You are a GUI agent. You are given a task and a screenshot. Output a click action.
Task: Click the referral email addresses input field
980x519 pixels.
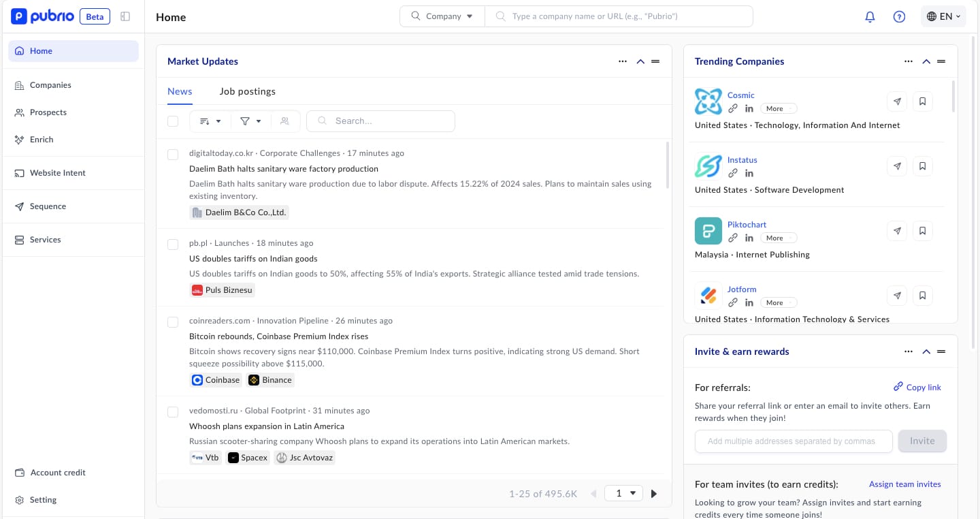tap(793, 441)
